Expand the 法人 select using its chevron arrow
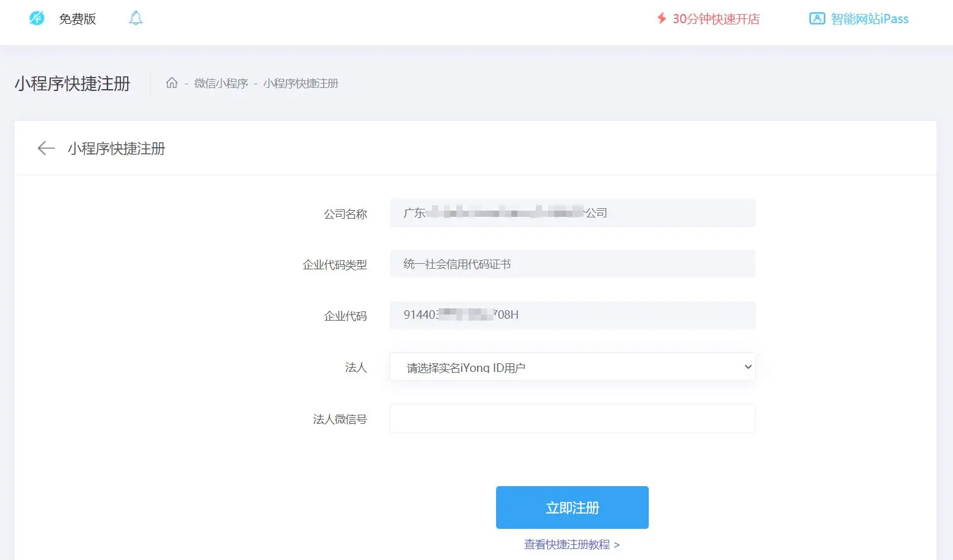Viewport: 953px width, 560px height. (x=748, y=367)
